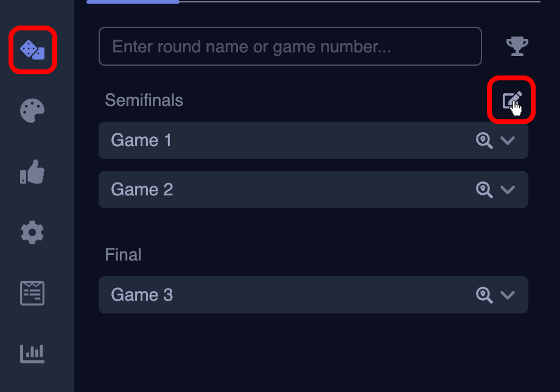Viewport: 560px width, 392px height.
Task: Open settings via the gear icon
Action: (32, 233)
